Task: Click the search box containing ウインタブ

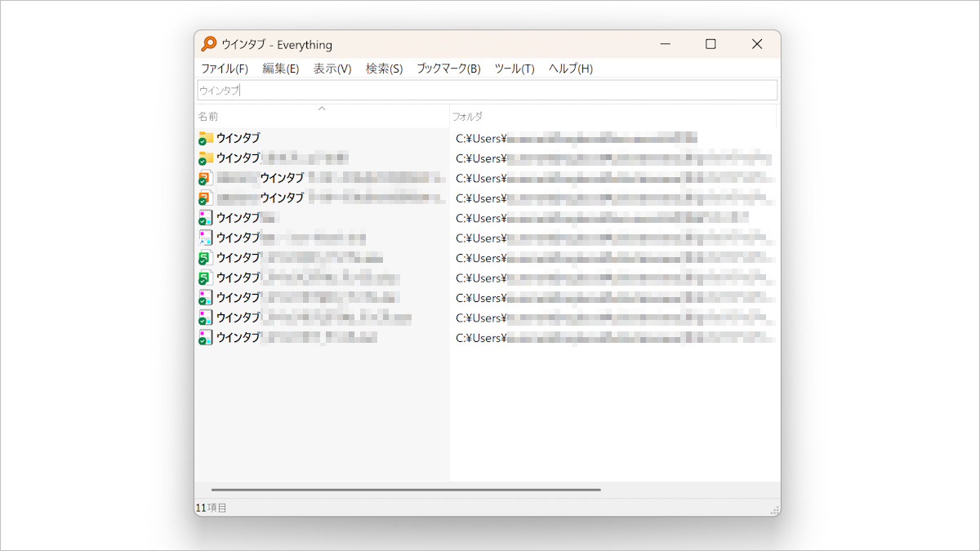Action: pos(487,91)
